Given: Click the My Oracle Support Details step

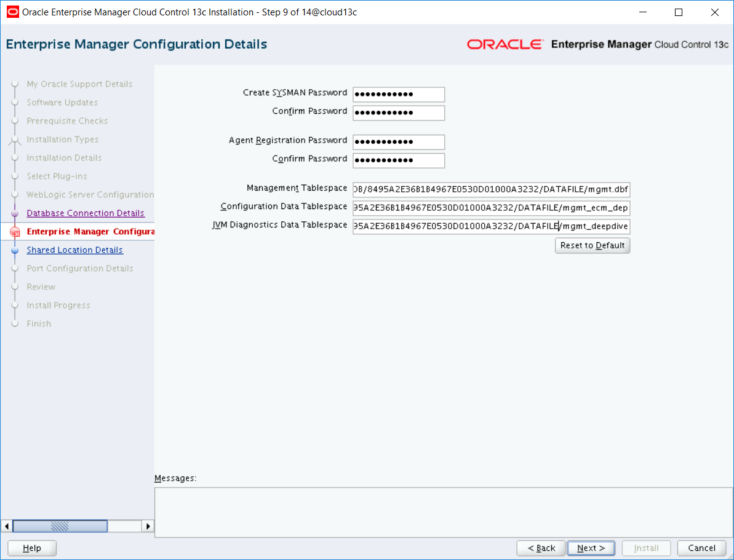Looking at the screenshot, I should tap(79, 84).
